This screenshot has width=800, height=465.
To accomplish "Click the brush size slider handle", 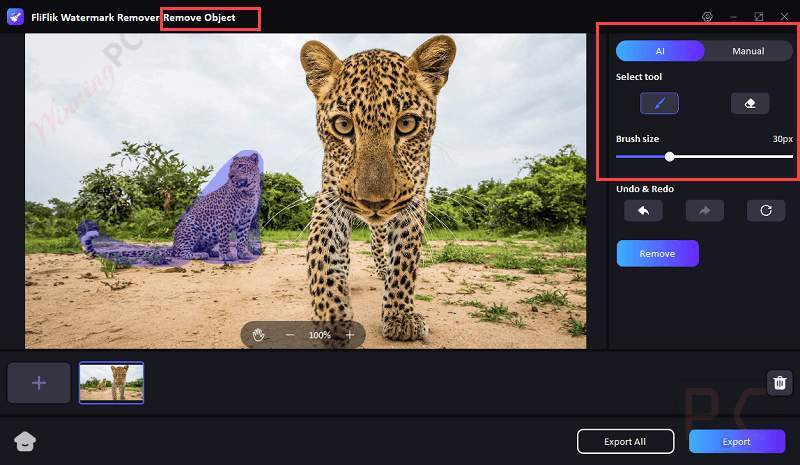I will (x=670, y=156).
